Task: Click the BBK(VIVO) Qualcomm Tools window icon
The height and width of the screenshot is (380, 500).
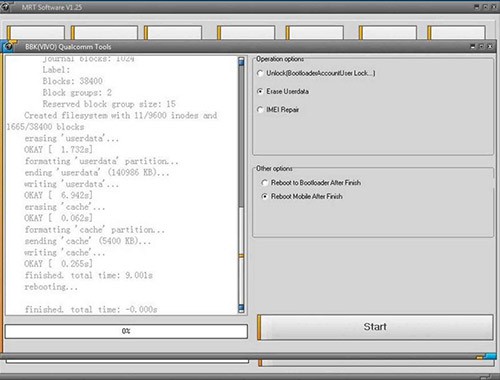Action: pyautogui.click(x=9, y=46)
